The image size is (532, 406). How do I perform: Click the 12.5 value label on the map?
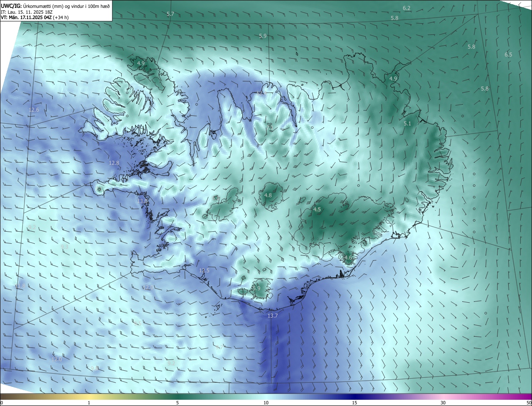point(204,270)
